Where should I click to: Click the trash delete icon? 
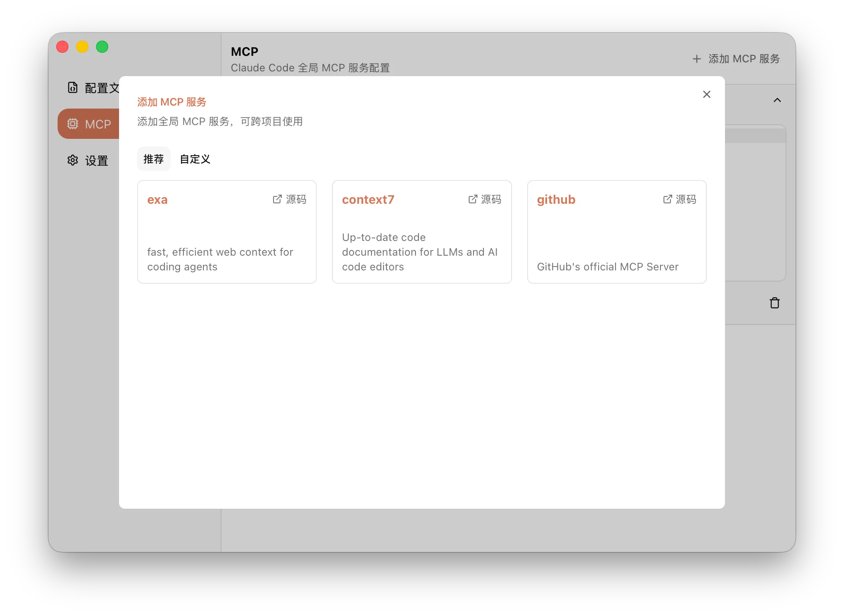(774, 303)
